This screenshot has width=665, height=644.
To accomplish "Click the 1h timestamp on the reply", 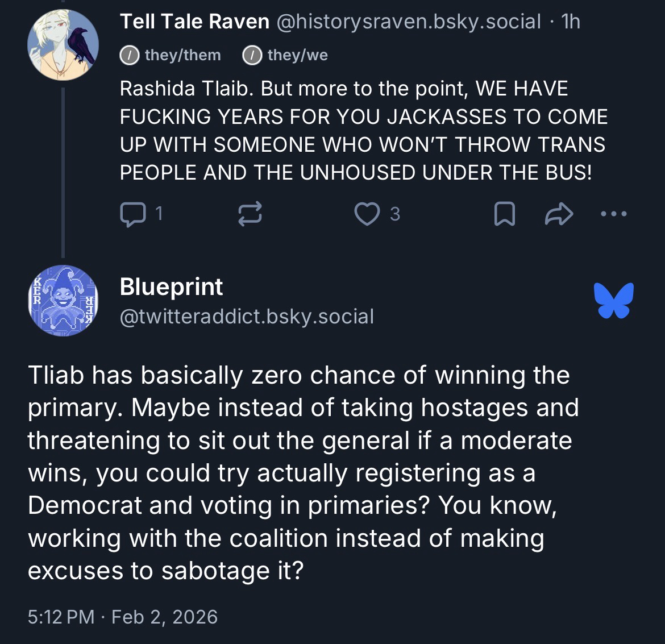I will tap(570, 22).
